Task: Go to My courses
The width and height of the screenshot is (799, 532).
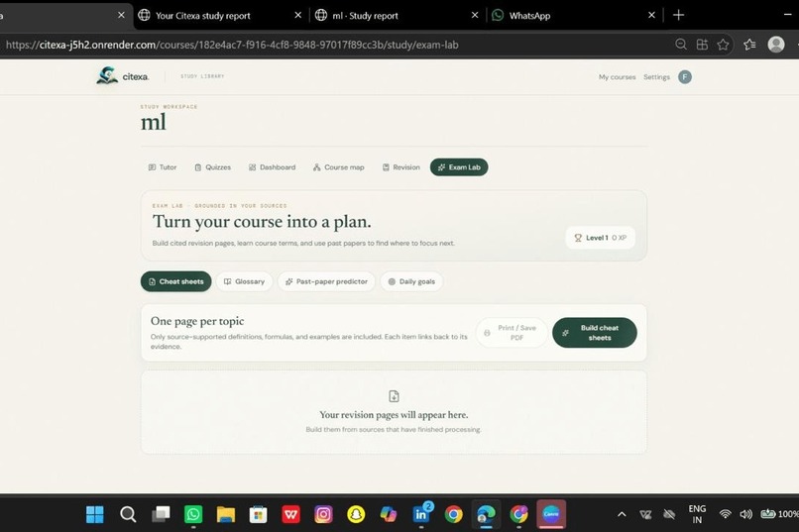Action: (617, 77)
